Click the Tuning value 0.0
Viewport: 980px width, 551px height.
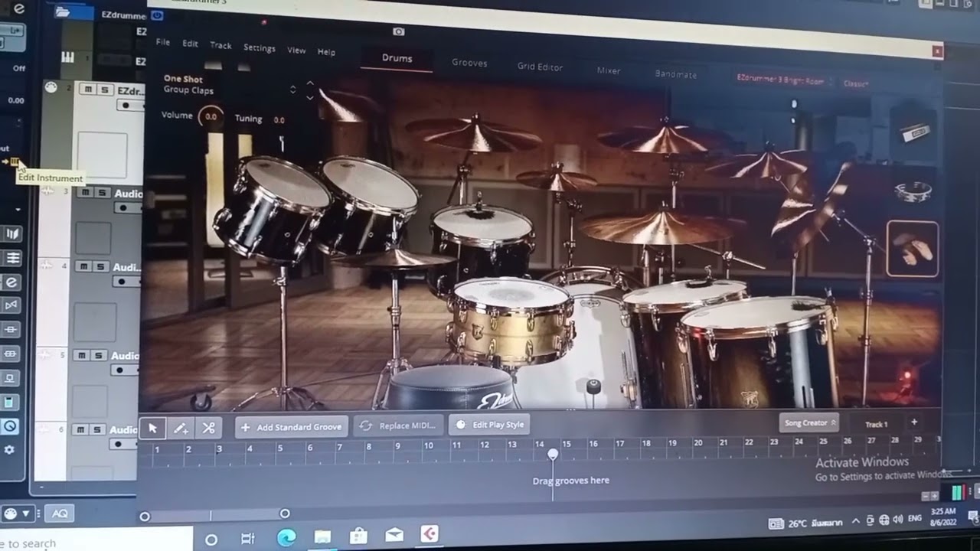coord(279,120)
